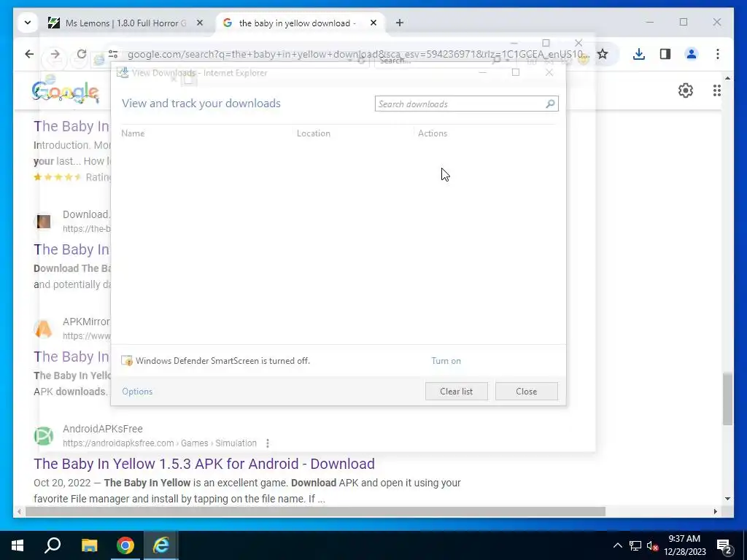The image size is (747, 560).
Task: Turn on Windows Defender SmartScreen
Action: pos(446,360)
